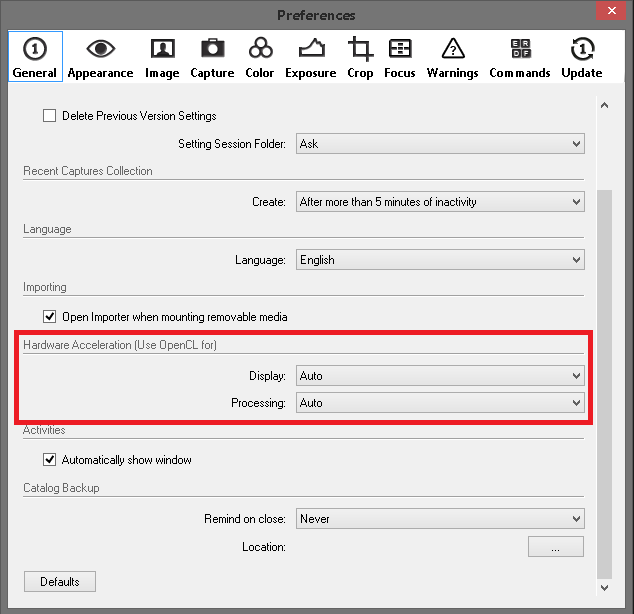Open the Warnings triangle icon
This screenshot has width=634, height=614.
pos(453,49)
